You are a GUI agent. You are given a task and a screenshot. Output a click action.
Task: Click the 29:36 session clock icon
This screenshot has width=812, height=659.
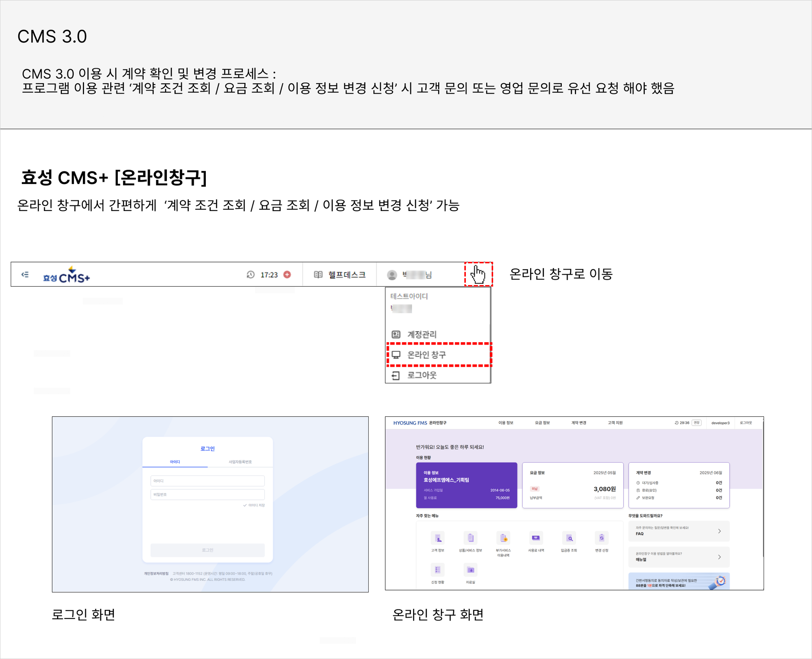676,423
